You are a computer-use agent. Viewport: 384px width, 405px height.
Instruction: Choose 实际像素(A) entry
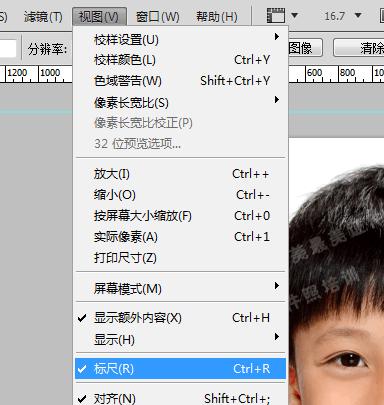(x=181, y=237)
